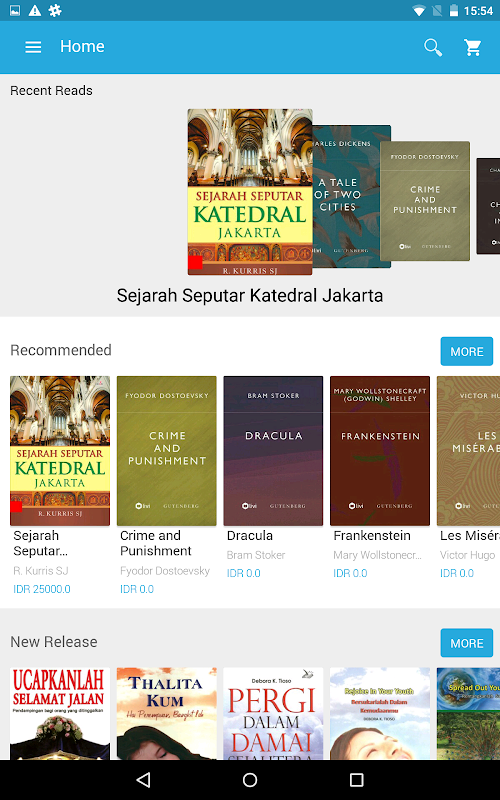500x800 pixels.
Task: Tap the search magnifier icon
Action: coord(433,47)
